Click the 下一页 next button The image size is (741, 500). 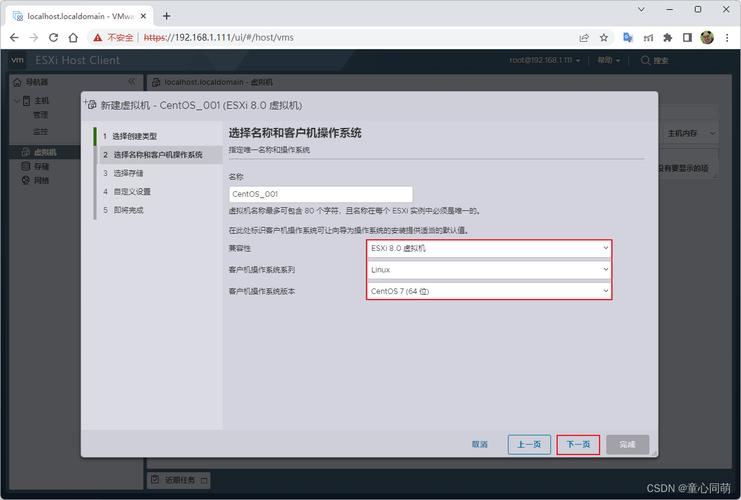[578, 445]
